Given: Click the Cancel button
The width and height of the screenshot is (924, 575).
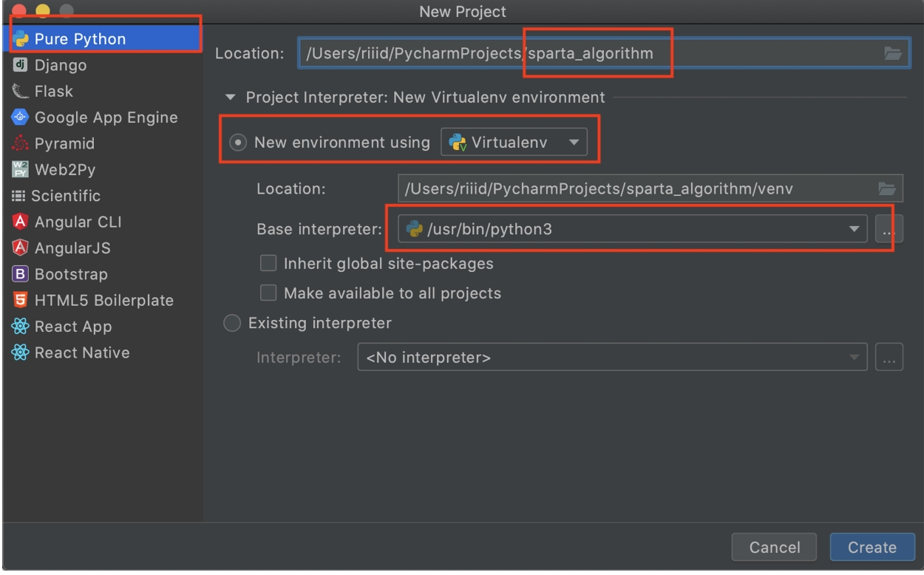Looking at the screenshot, I should (774, 547).
